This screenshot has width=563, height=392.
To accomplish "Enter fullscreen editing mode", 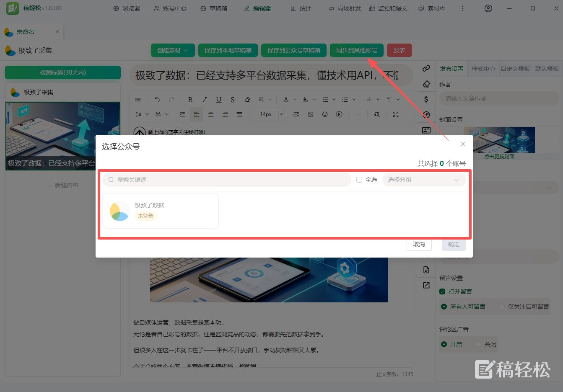I will (396, 114).
